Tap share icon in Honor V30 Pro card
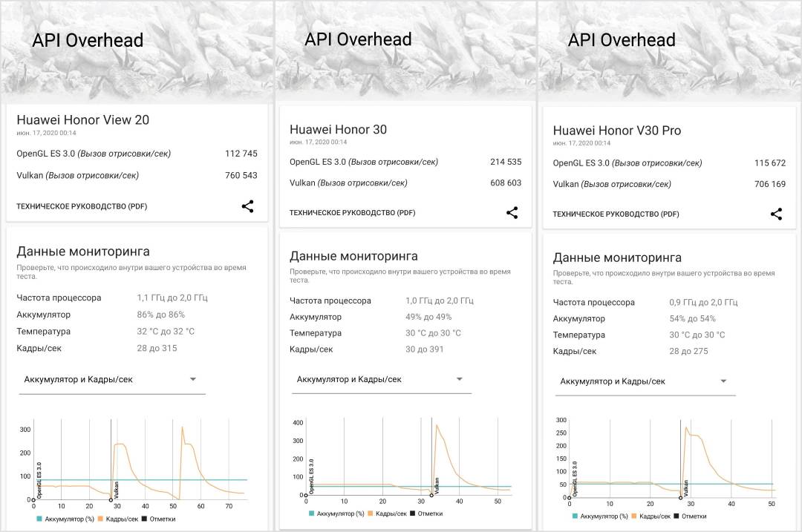The height and width of the screenshot is (532, 802). [776, 214]
